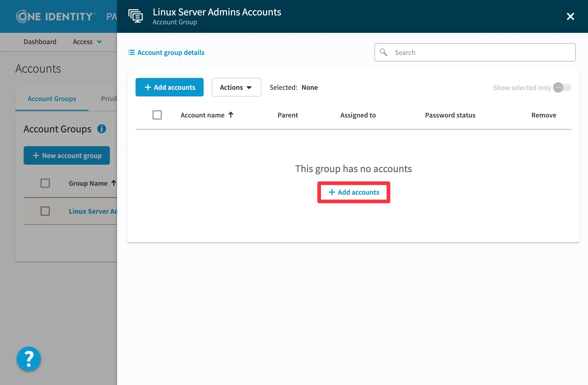Open the Actions dropdown

pyautogui.click(x=236, y=87)
